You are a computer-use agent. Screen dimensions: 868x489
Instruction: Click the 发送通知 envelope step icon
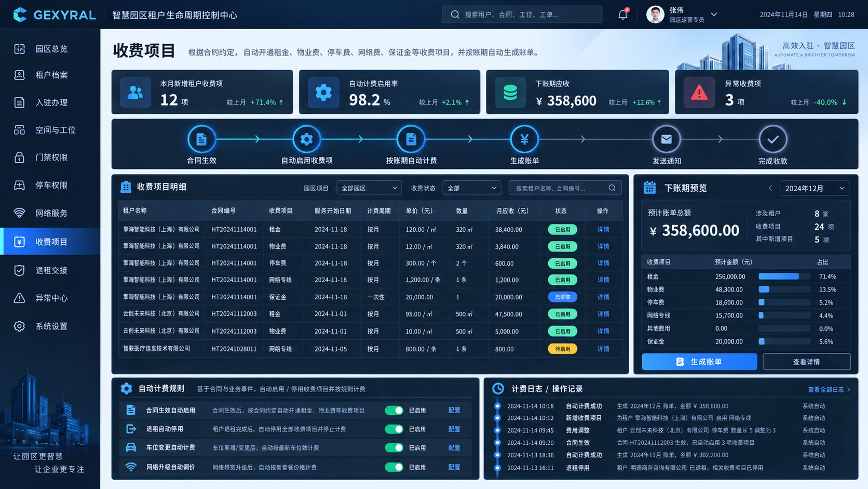[667, 139]
